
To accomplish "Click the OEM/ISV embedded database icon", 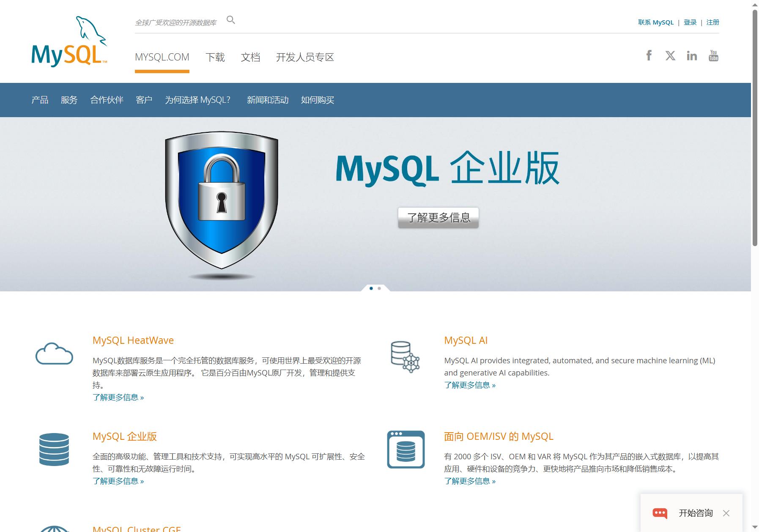I will click(406, 450).
